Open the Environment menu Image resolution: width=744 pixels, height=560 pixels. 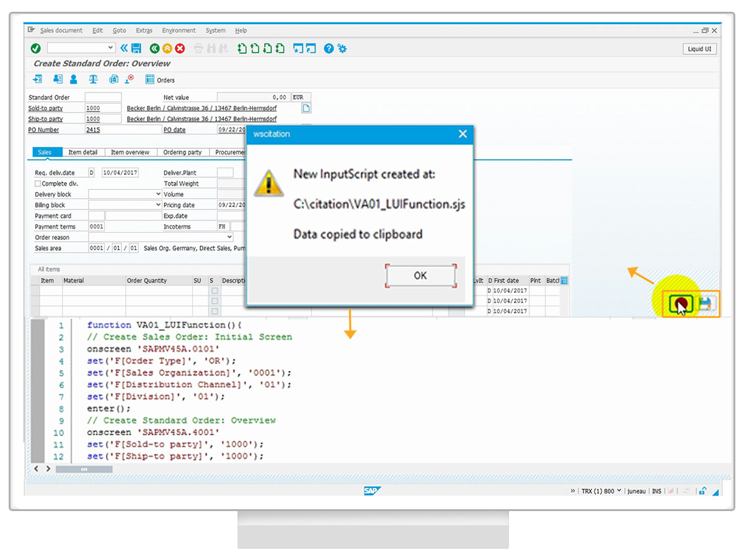pos(179,30)
